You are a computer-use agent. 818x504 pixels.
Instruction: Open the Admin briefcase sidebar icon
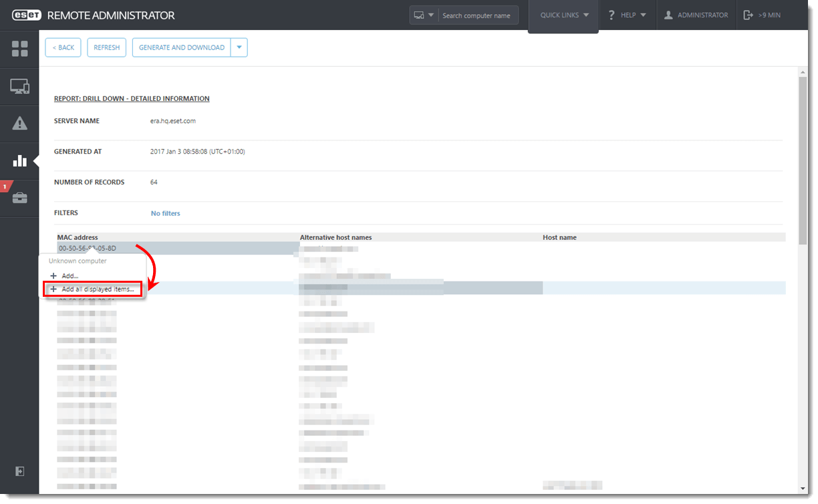pyautogui.click(x=19, y=198)
